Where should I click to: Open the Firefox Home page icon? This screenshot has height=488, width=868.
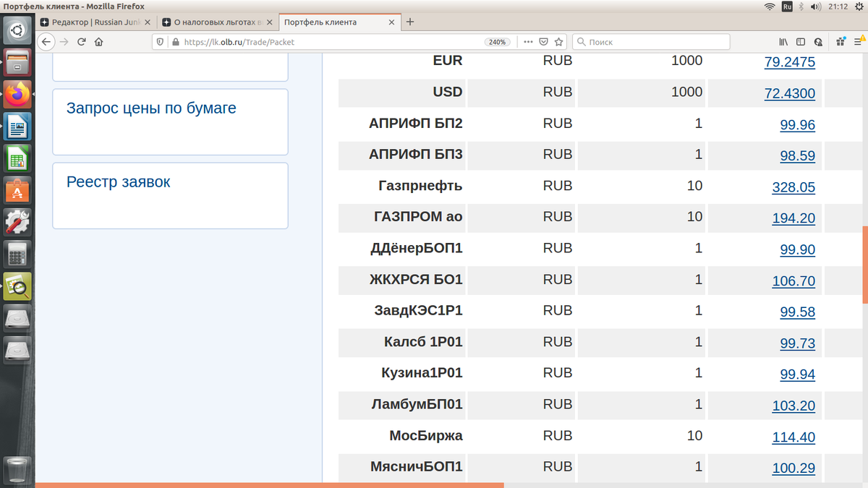tap(99, 42)
